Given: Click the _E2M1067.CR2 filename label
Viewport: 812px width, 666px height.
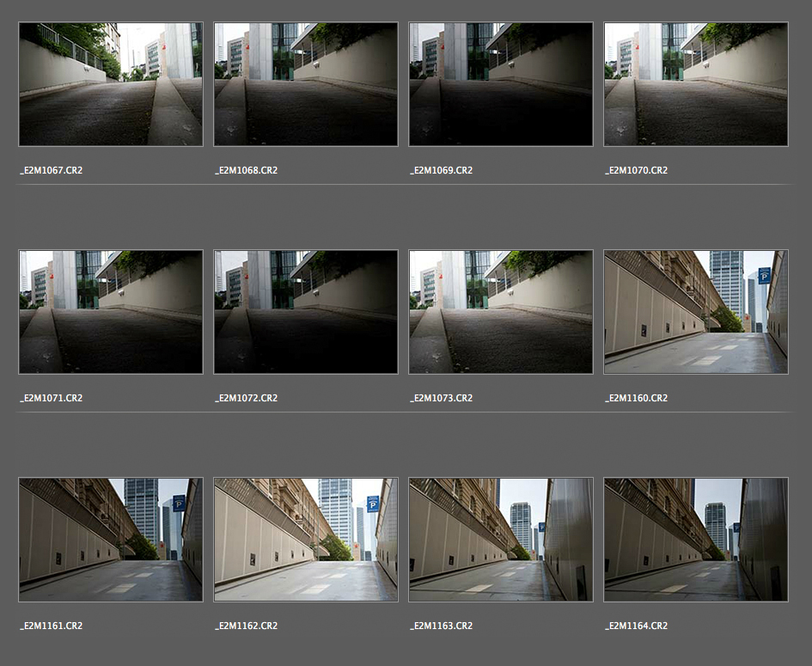Looking at the screenshot, I should (x=52, y=170).
